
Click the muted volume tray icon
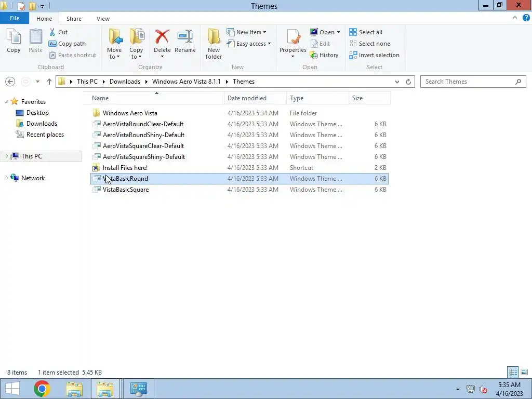pos(483,389)
